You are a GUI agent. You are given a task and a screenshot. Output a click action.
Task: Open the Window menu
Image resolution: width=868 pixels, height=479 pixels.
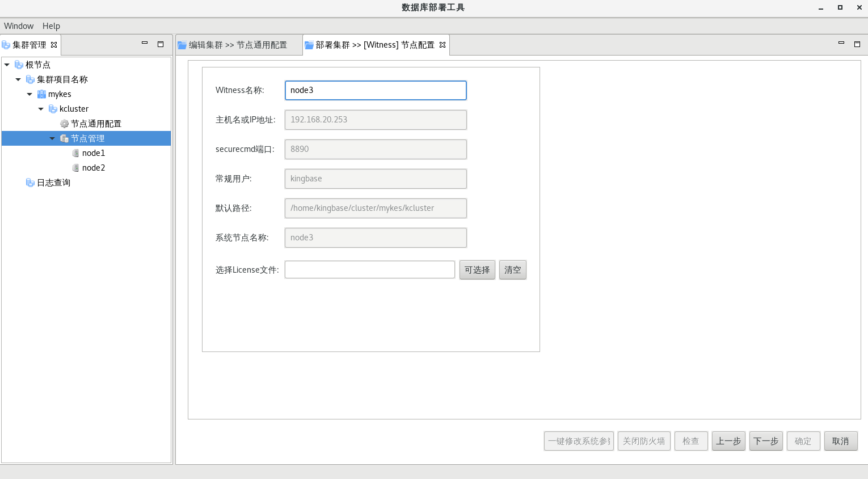click(19, 26)
